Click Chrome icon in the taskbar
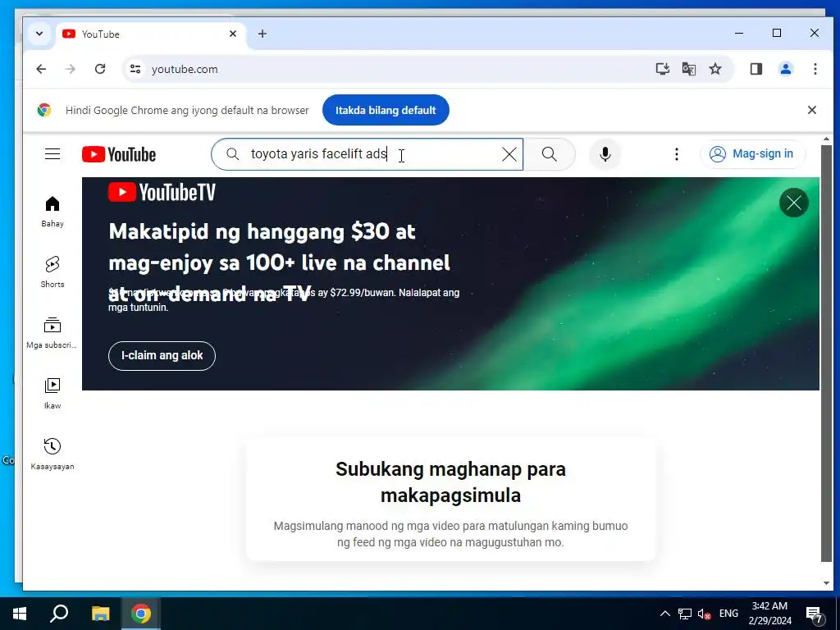The width and height of the screenshot is (840, 630). coord(141,614)
